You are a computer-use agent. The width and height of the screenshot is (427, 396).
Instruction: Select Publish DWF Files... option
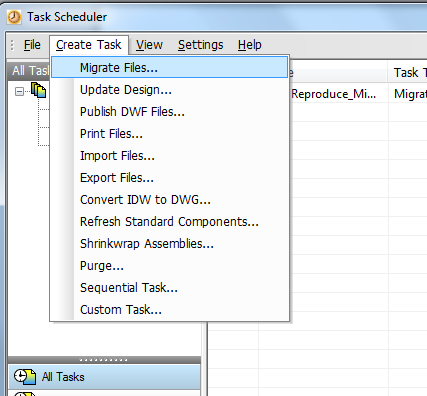click(170, 112)
